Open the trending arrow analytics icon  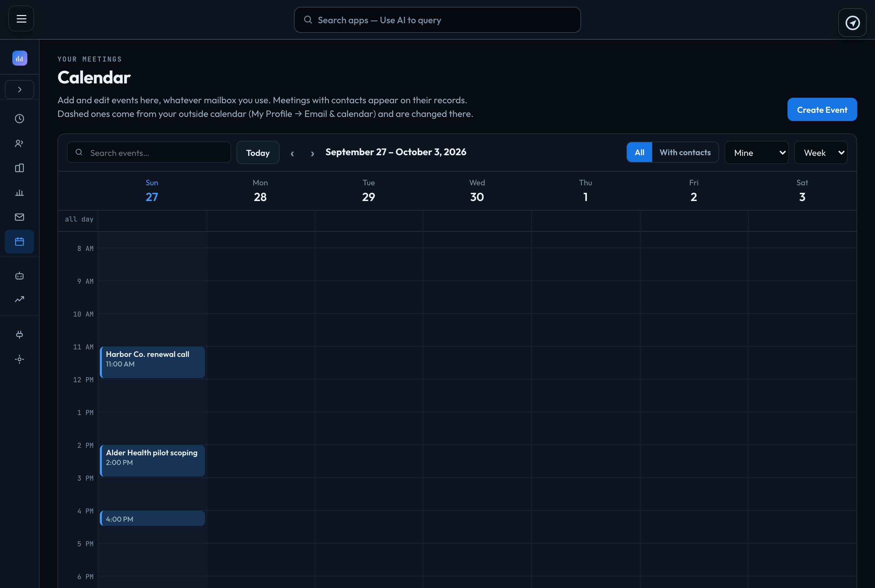click(x=19, y=299)
